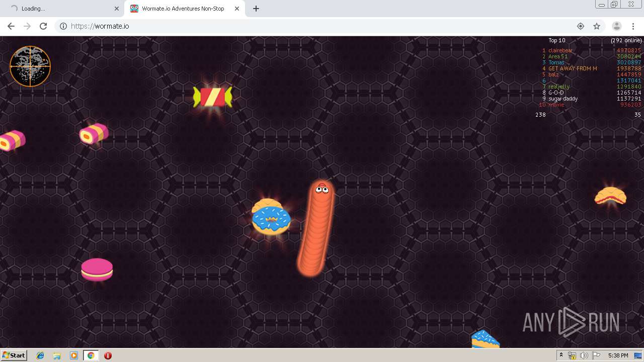
Task: Click leaderboard entry 'clairebear'
Action: [560, 50]
